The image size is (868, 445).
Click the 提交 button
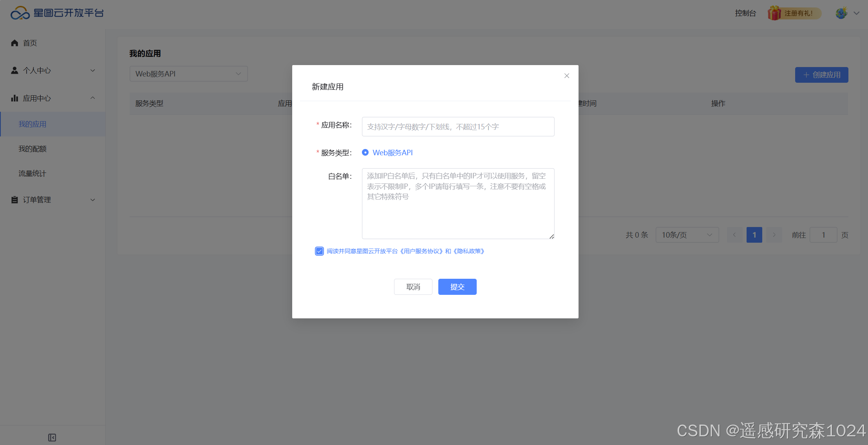tap(457, 287)
